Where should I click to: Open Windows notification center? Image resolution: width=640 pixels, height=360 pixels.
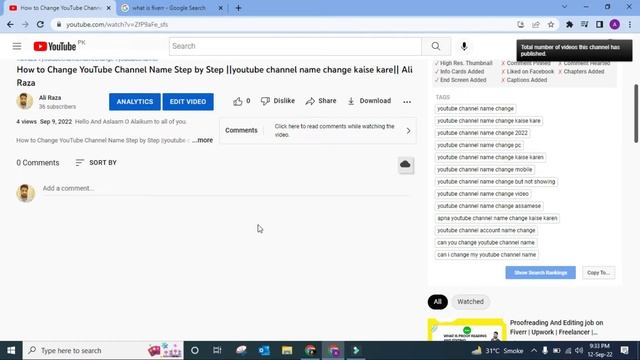(x=624, y=350)
